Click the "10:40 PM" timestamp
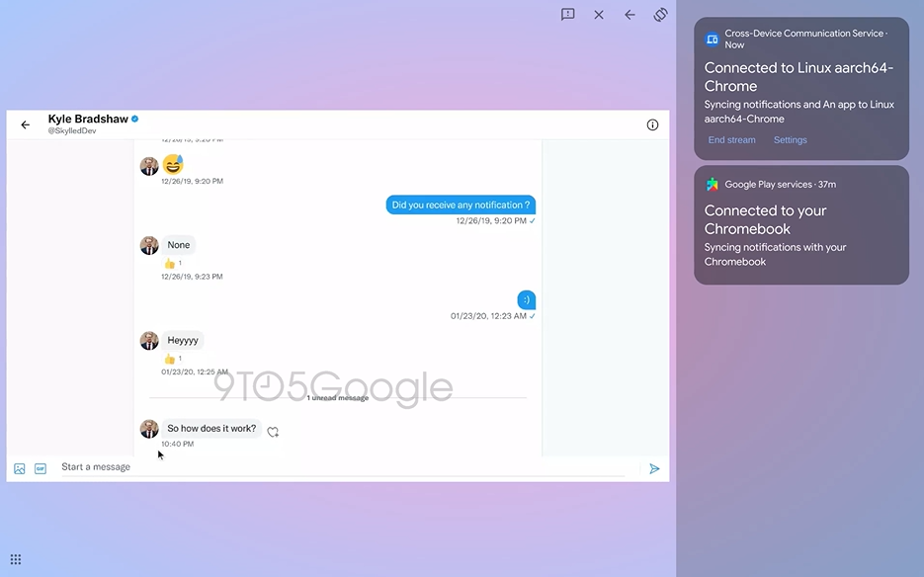924x577 pixels. click(177, 444)
